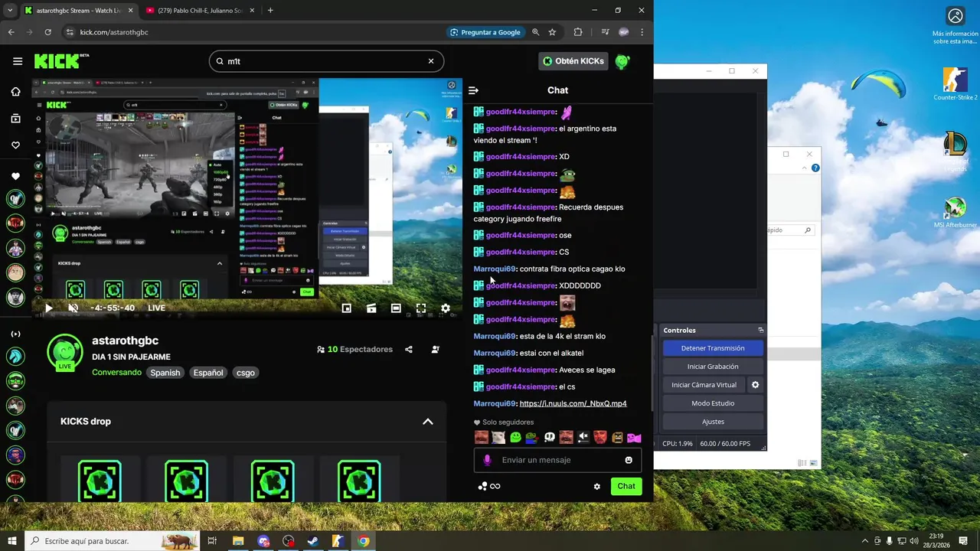Enter fullscreen in the stream player
This screenshot has width=980, height=551.
coord(421,308)
